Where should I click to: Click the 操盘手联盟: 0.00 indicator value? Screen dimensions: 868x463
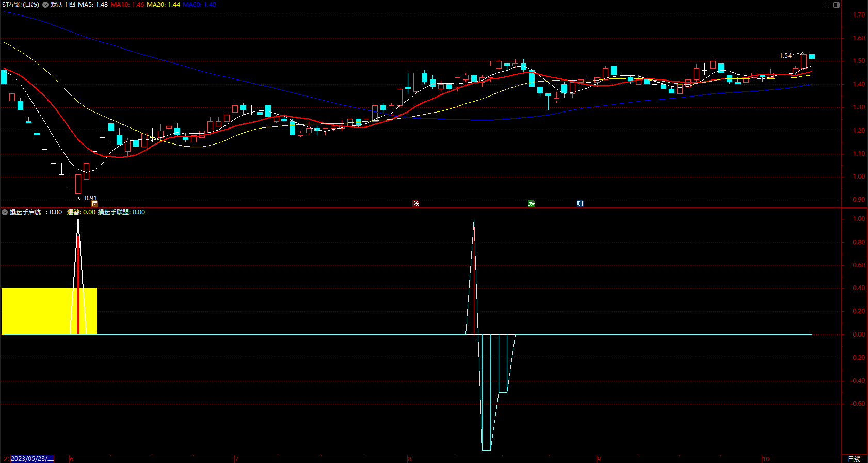[122, 212]
